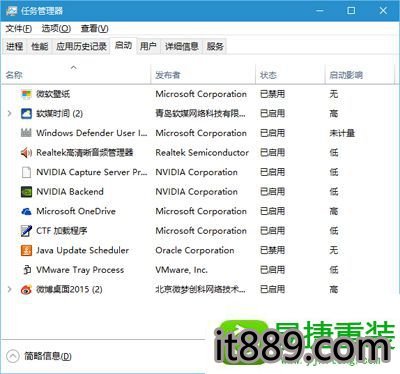The image size is (400, 374).
Task: Expand the 软媒时间 (2) group
Action: coord(10,114)
